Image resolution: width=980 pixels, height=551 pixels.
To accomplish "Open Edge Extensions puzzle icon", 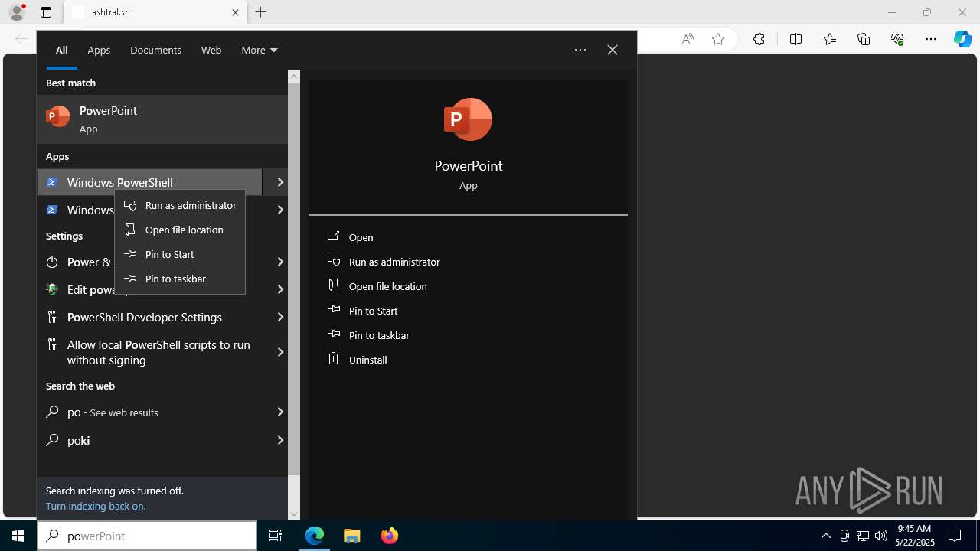I will click(x=759, y=39).
